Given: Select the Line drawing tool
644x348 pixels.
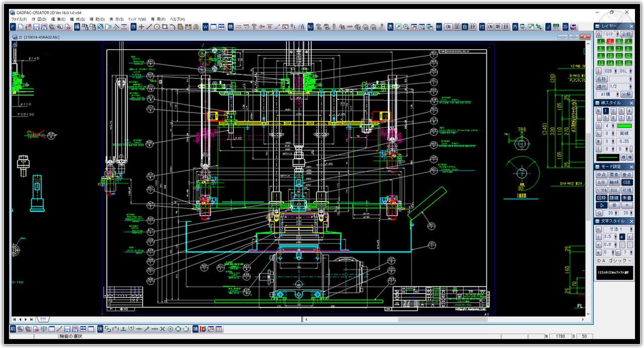Looking at the screenshot, I should coord(149,26).
